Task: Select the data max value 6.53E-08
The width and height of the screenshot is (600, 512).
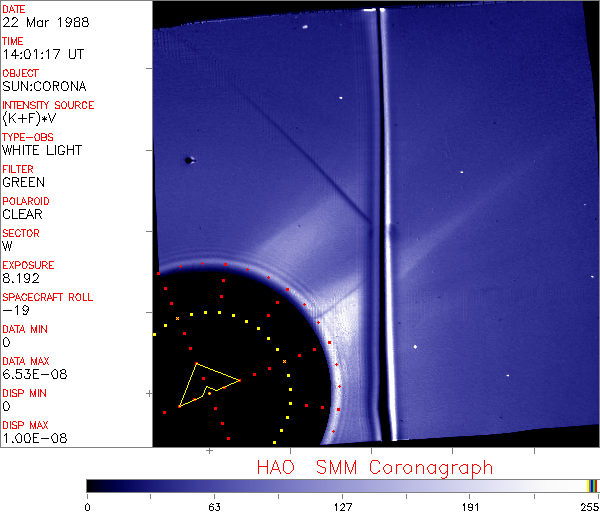Action: pos(35,374)
